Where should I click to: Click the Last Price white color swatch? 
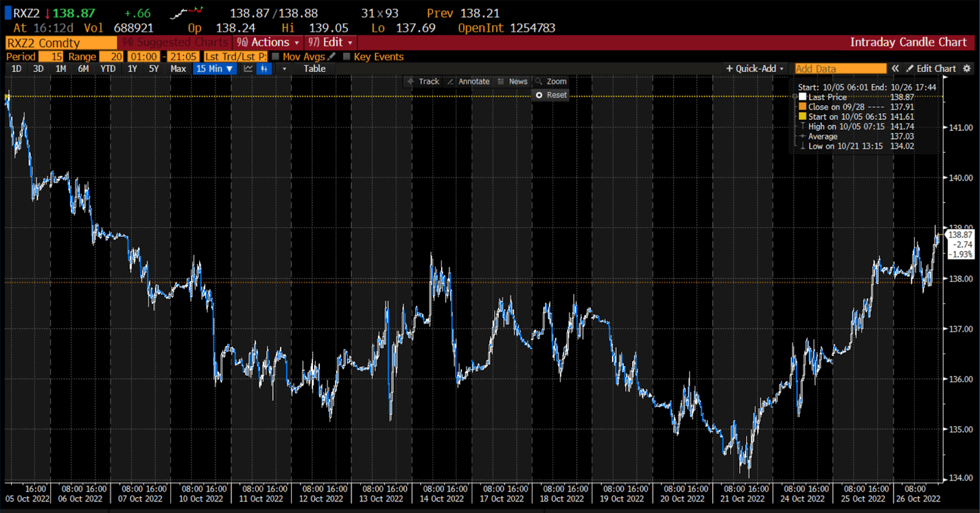(x=802, y=97)
